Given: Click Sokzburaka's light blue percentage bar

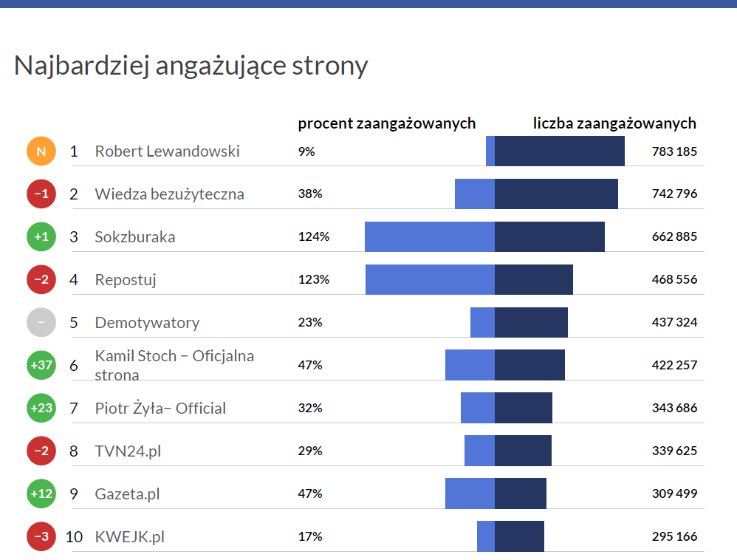Looking at the screenshot, I should (429, 237).
